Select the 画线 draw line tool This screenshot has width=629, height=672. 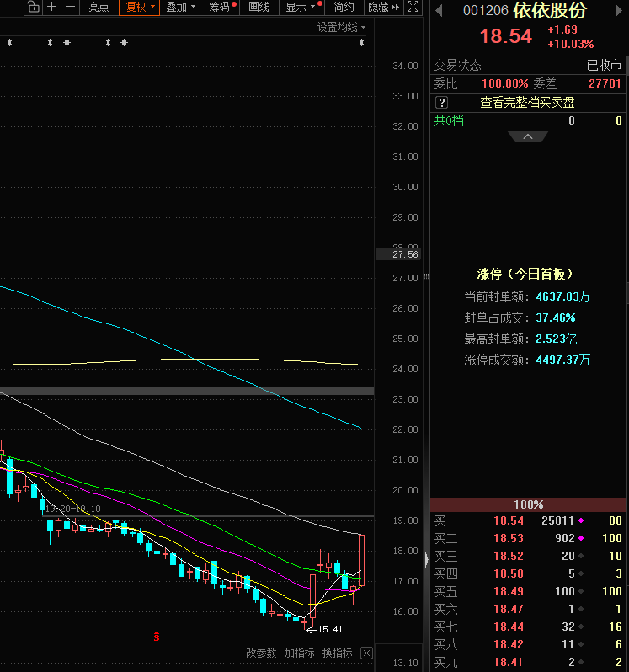click(259, 7)
